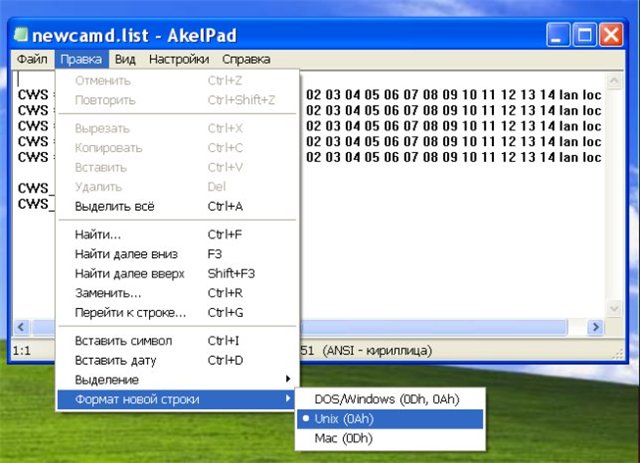Choose Найти далее вниз
Image resolution: width=640 pixels, height=463 pixels.
click(x=177, y=254)
